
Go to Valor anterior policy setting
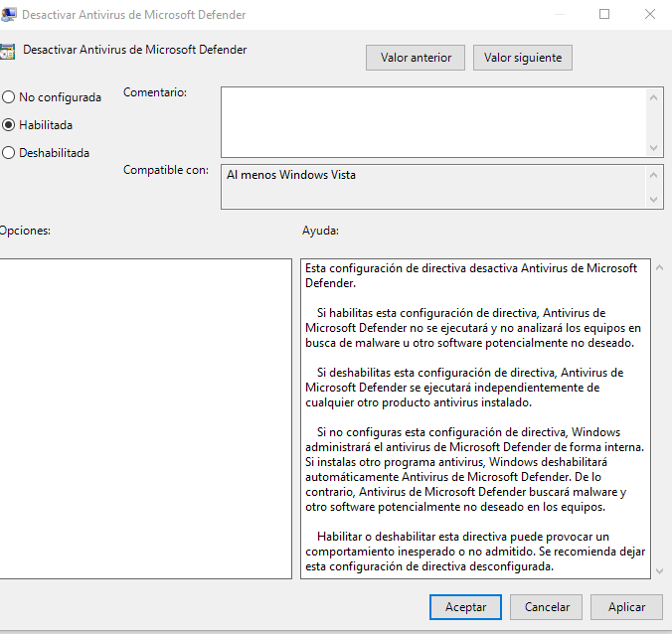tap(416, 58)
